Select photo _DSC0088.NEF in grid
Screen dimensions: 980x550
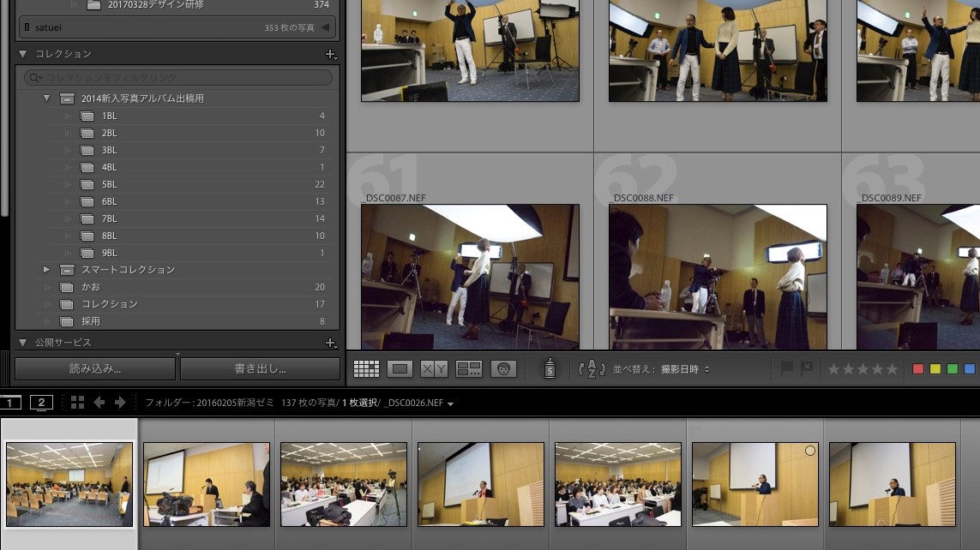click(x=718, y=277)
